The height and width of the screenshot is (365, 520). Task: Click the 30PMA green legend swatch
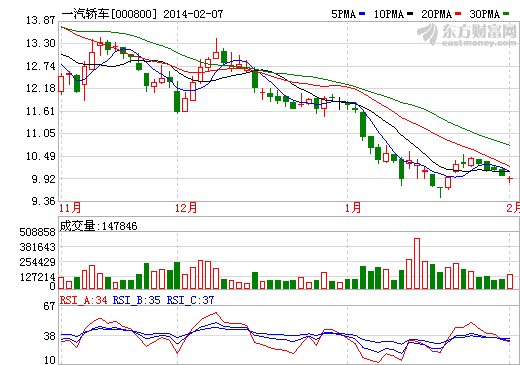coord(506,14)
